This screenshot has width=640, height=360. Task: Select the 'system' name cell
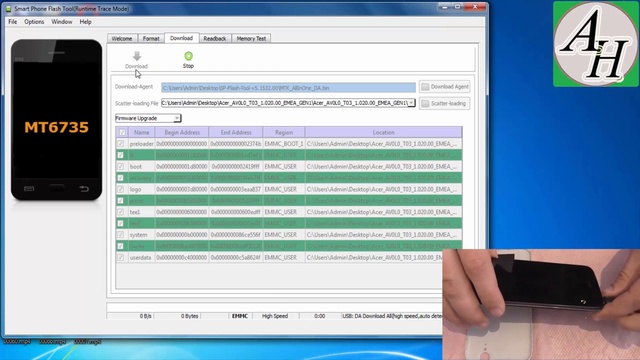[142, 235]
